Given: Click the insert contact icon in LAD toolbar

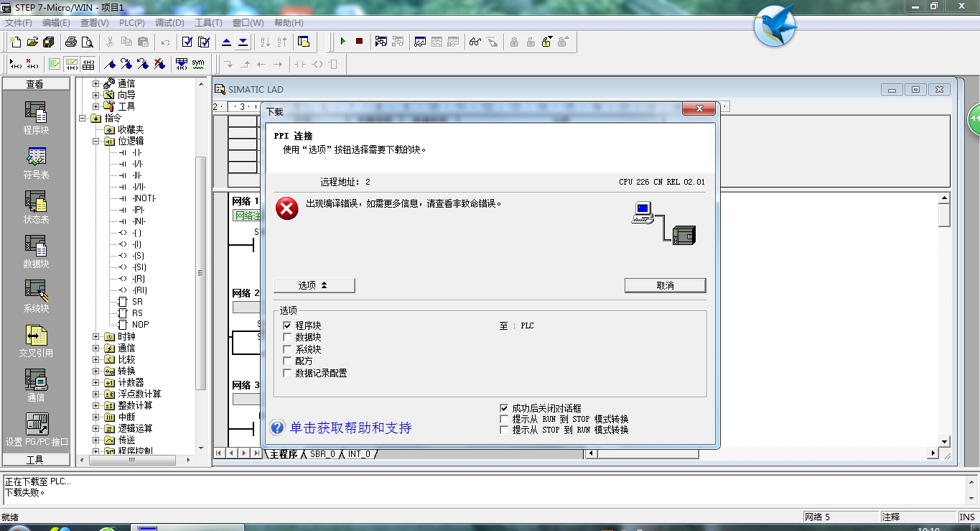Looking at the screenshot, I should click(x=299, y=64).
